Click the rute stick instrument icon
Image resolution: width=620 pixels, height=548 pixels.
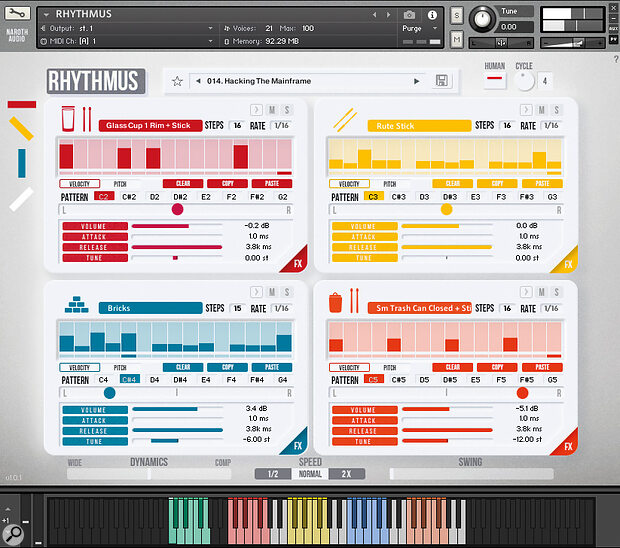(345, 120)
